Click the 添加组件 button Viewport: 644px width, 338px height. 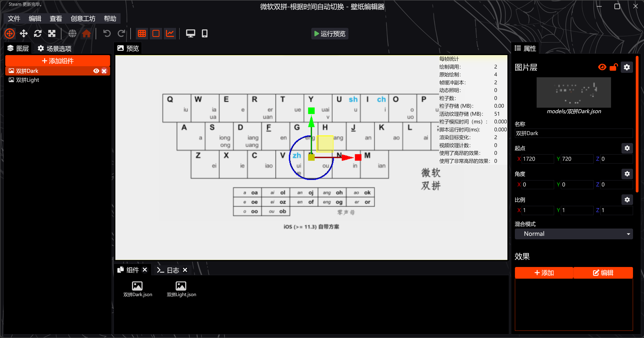pyautogui.click(x=57, y=61)
